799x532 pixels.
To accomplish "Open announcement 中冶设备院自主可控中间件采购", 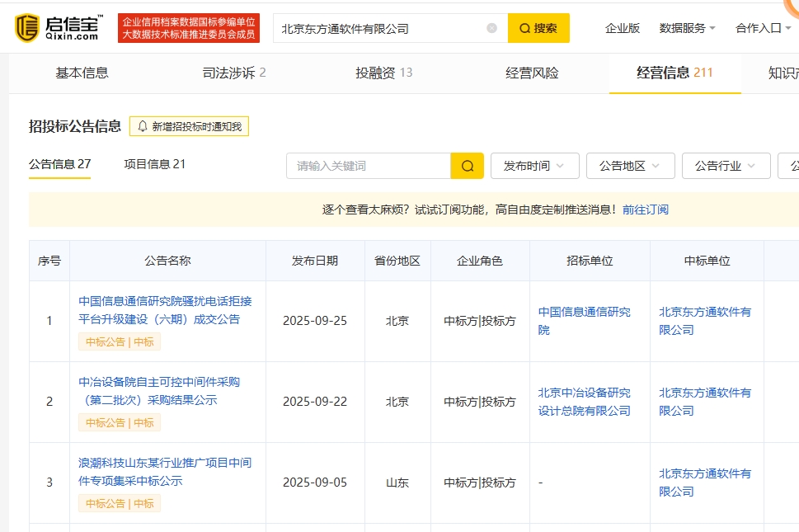I will pos(159,391).
